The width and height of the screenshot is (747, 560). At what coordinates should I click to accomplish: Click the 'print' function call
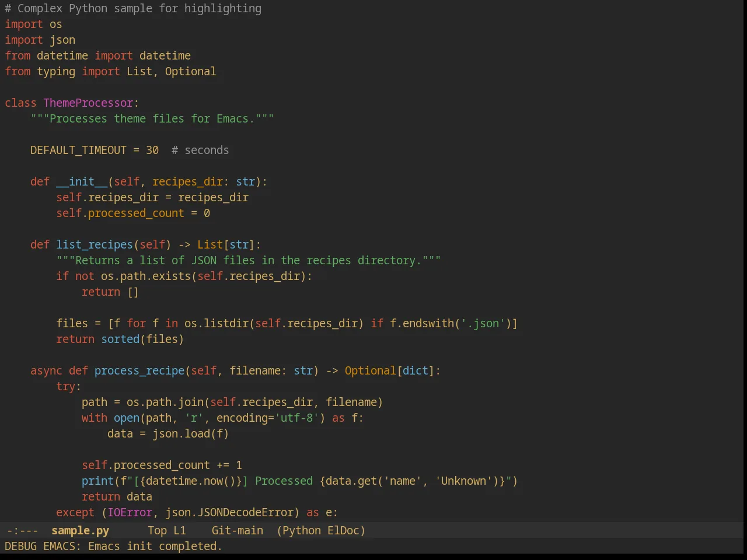pos(97,481)
